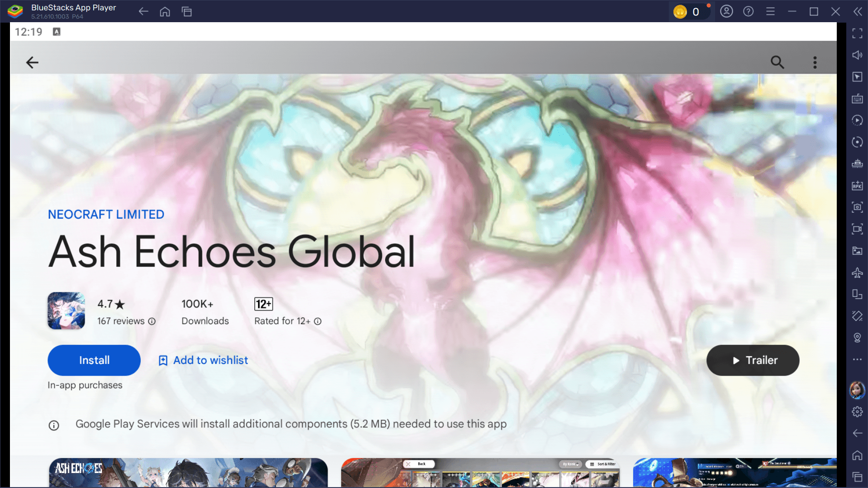Open the BlueStacks help icon
Screen dimensions: 868x488
(748, 11)
